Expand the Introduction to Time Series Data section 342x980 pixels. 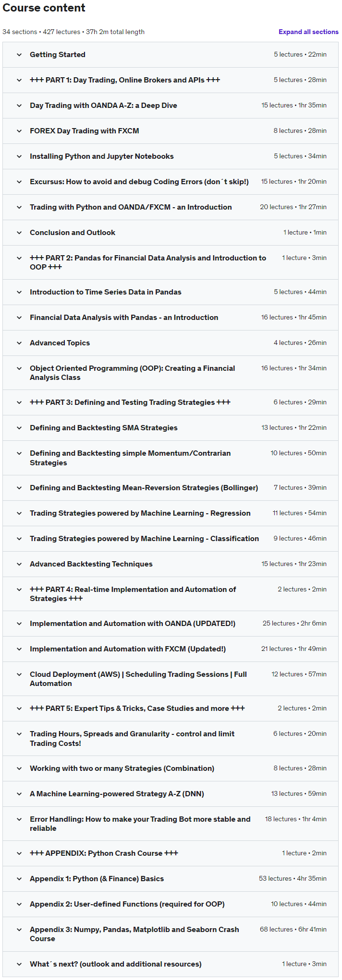171,292
